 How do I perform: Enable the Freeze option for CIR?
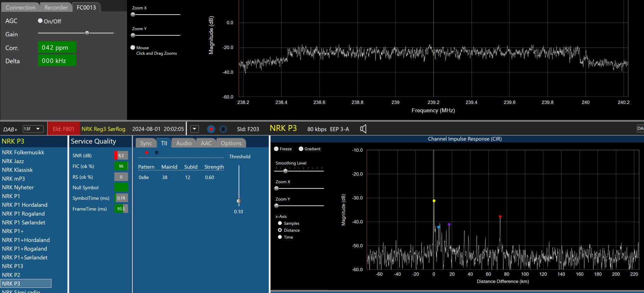tap(276, 149)
